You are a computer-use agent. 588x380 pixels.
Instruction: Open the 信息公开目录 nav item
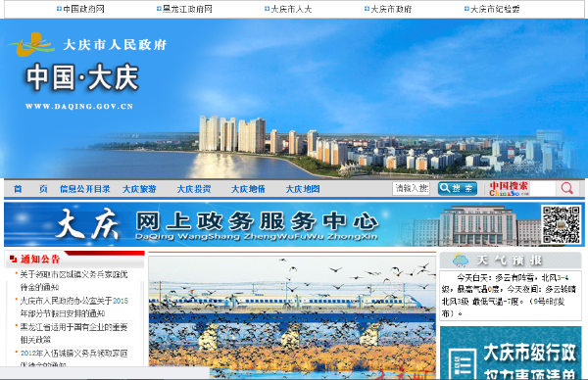pyautogui.click(x=84, y=189)
